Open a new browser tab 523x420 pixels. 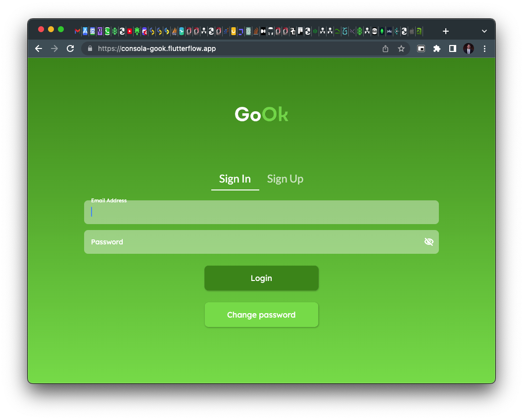446,31
